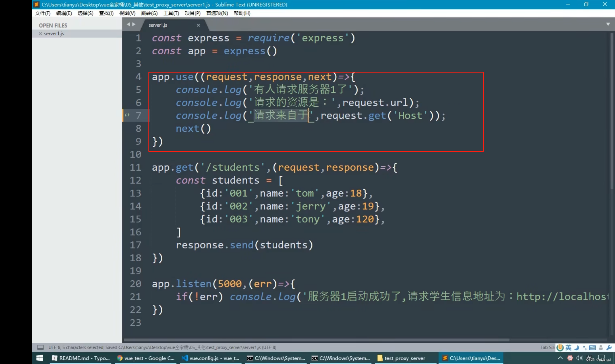Open the 帮助(H) menu

tap(242, 13)
